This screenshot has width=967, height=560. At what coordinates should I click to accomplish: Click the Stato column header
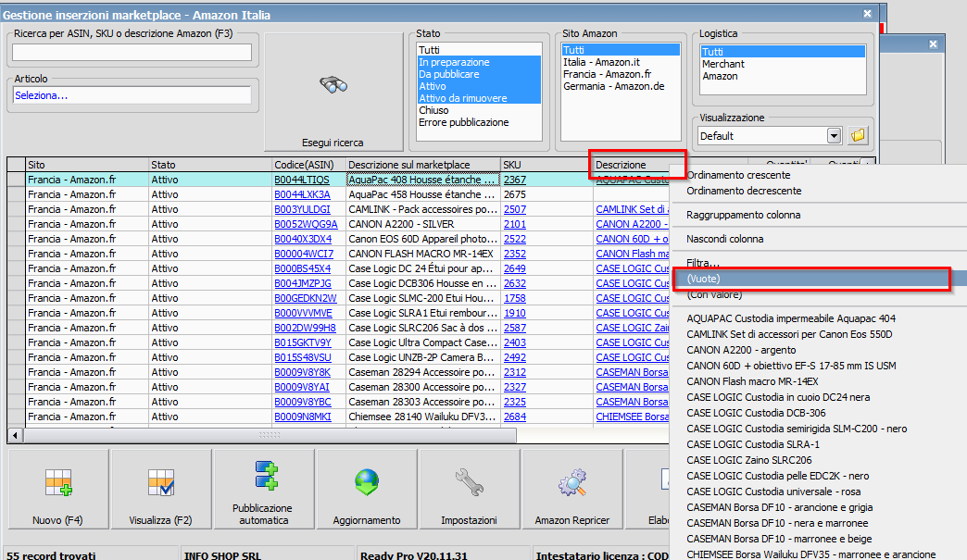[x=210, y=165]
